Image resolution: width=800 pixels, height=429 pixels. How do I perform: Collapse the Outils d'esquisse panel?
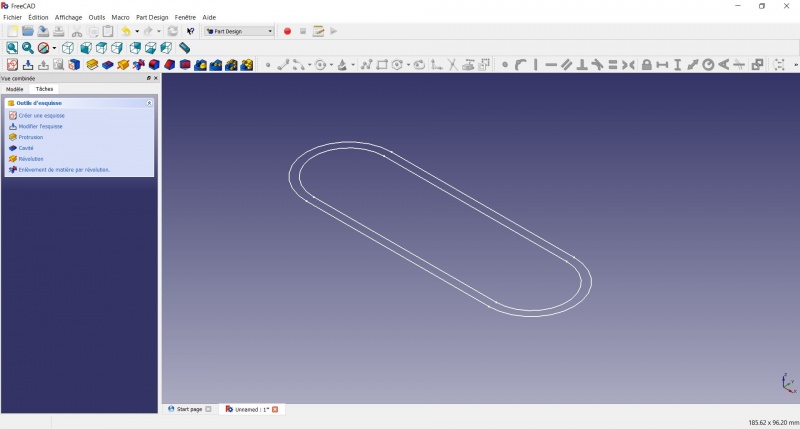[149, 103]
